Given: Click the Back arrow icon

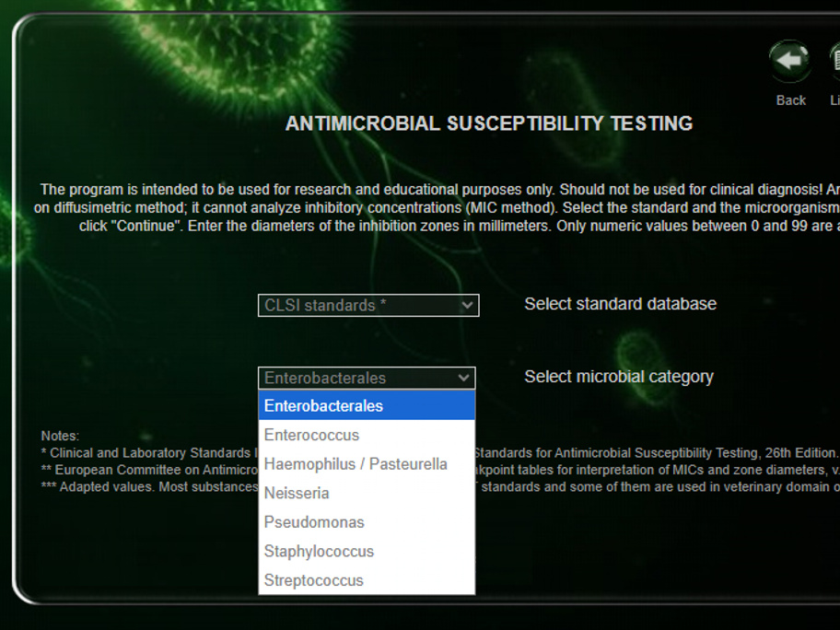Looking at the screenshot, I should coord(789,62).
